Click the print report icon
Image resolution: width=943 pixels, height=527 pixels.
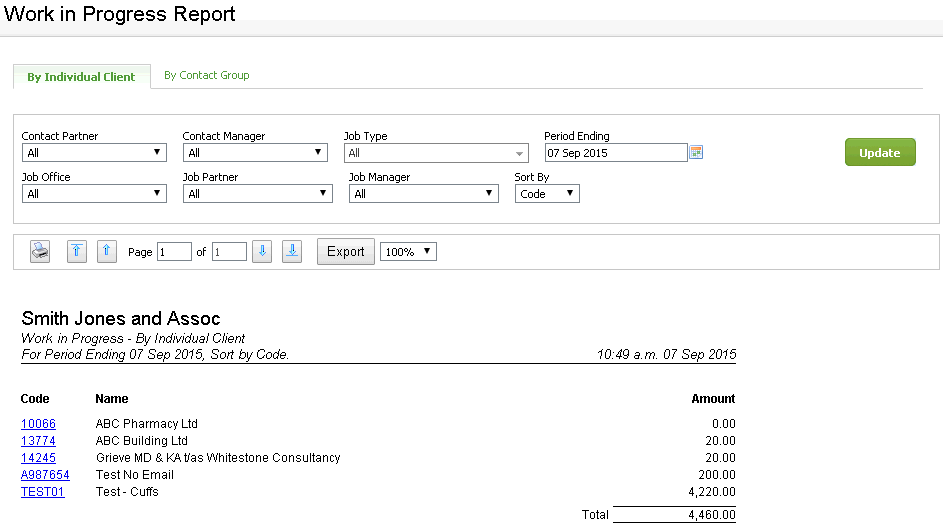coord(39,251)
